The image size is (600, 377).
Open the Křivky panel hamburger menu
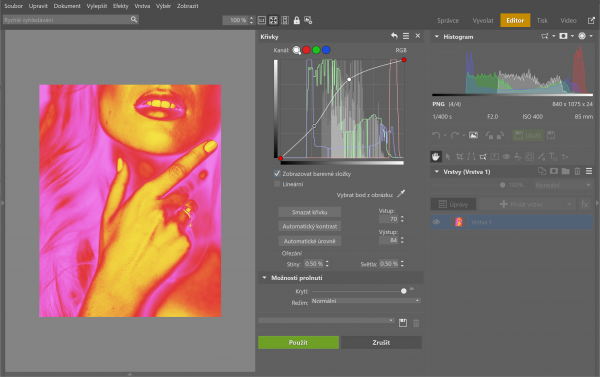tap(406, 36)
